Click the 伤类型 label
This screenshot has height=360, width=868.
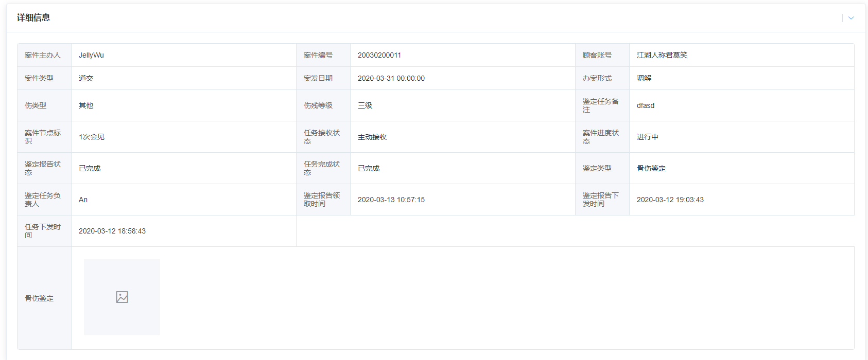[36, 105]
